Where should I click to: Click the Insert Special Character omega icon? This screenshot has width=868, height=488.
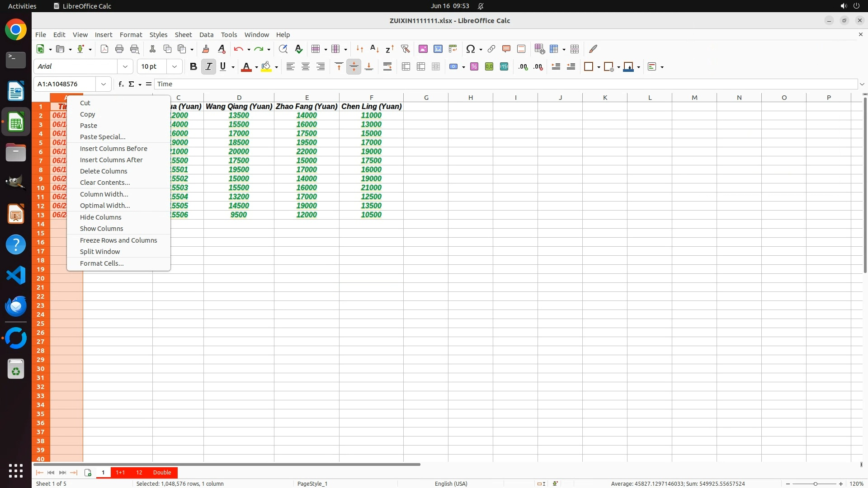point(470,49)
